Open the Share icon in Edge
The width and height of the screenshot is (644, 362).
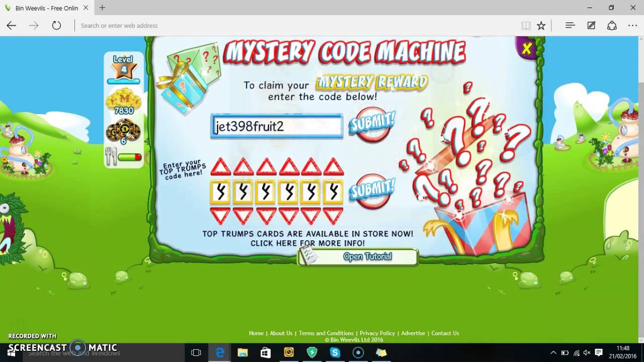point(612,26)
